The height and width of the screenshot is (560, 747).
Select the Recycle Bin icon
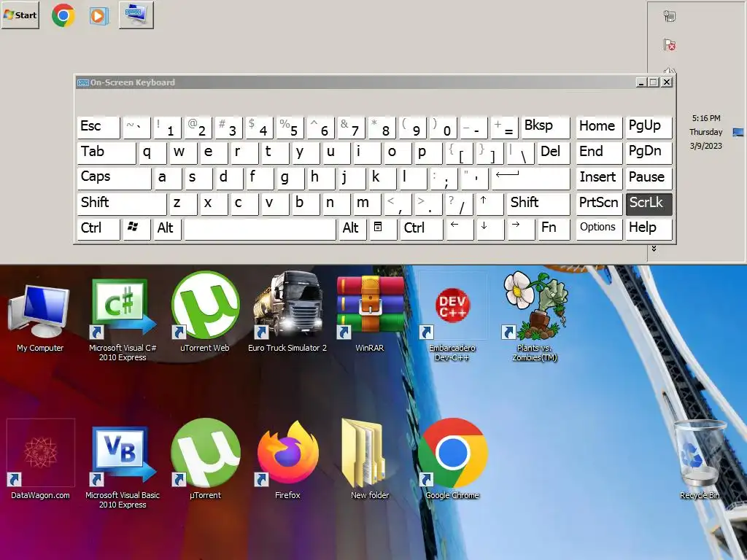(700, 460)
